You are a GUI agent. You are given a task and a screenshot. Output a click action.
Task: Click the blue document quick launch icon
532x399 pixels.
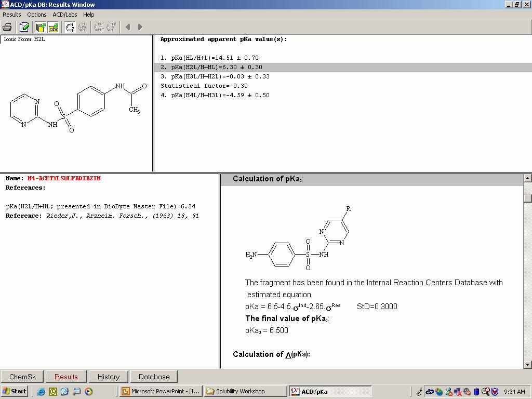65,392
